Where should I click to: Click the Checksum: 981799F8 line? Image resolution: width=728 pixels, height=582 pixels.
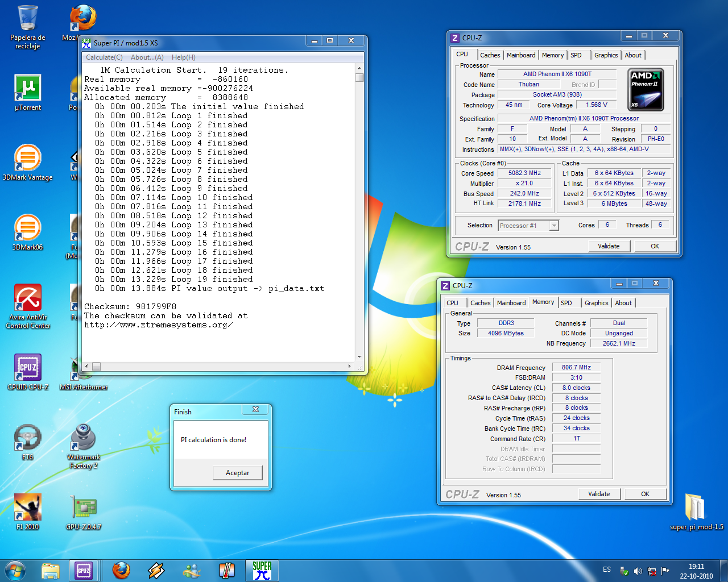point(130,306)
